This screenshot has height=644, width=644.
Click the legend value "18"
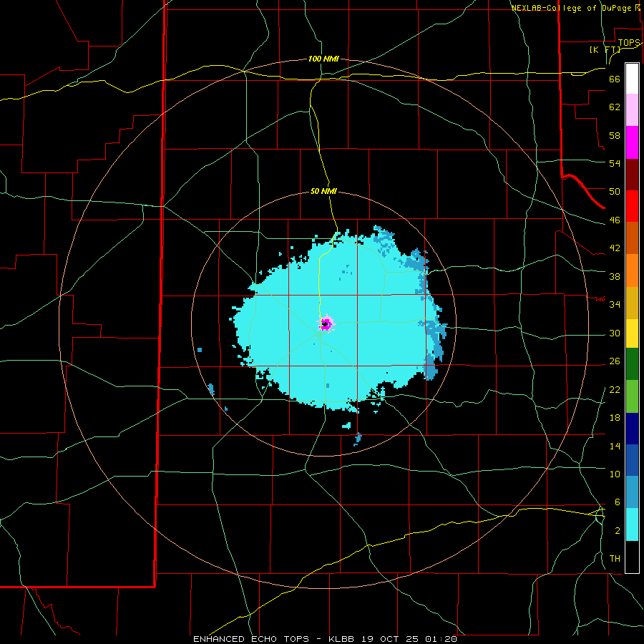pos(615,418)
